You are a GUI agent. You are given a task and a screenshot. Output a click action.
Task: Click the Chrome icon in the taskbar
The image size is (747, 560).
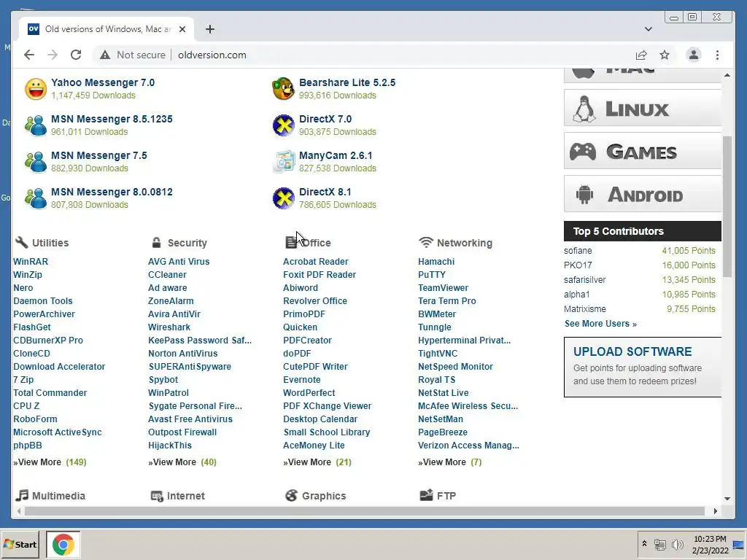tap(63, 544)
